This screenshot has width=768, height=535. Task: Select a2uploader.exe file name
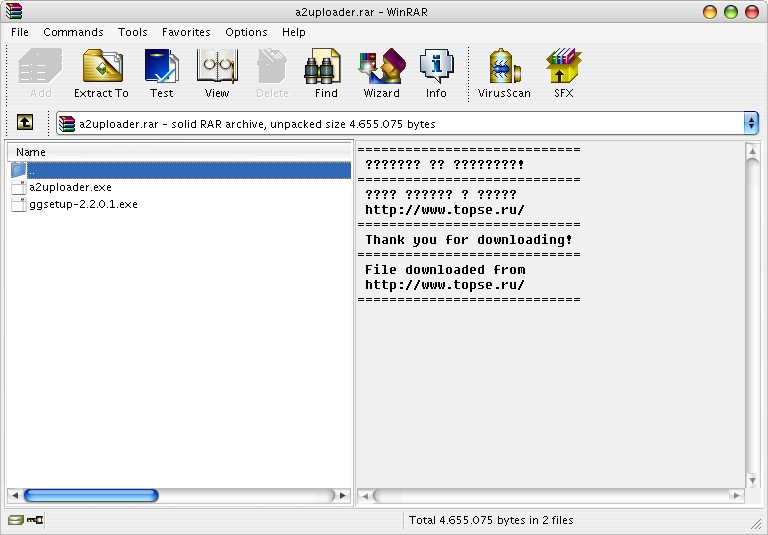tap(71, 188)
